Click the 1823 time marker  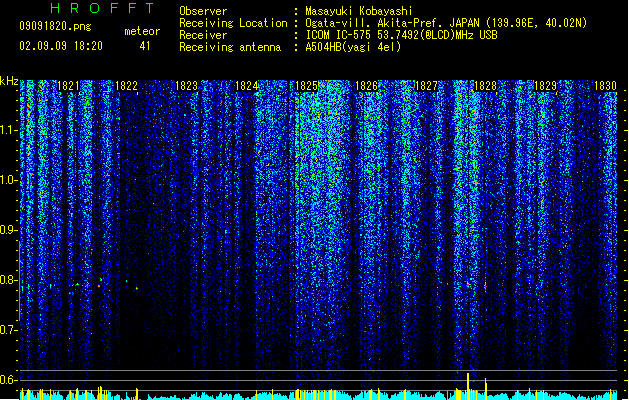(187, 86)
